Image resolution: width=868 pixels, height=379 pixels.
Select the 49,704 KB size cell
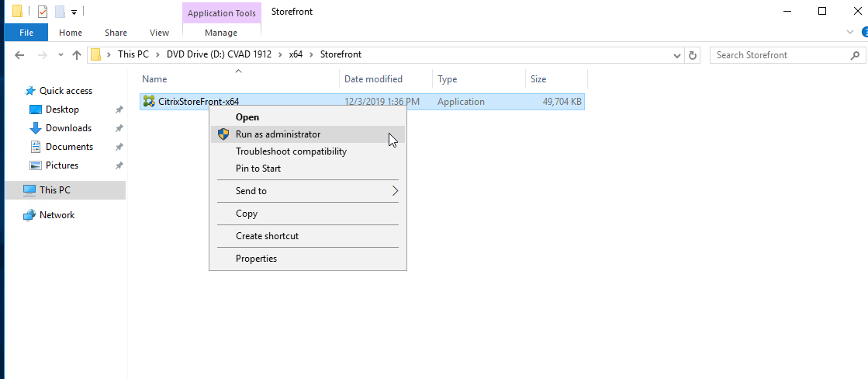[x=562, y=102]
